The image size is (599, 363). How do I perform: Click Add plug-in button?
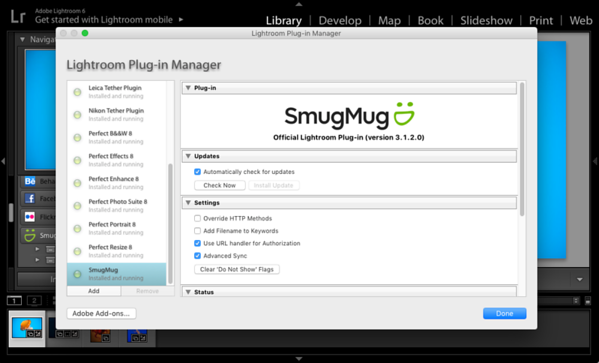(x=94, y=291)
